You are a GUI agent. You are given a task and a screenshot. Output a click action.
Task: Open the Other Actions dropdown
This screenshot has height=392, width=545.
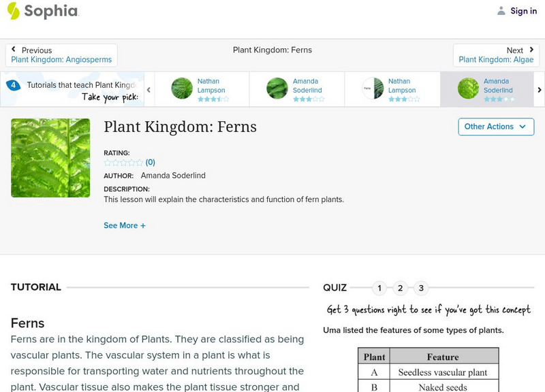click(495, 127)
